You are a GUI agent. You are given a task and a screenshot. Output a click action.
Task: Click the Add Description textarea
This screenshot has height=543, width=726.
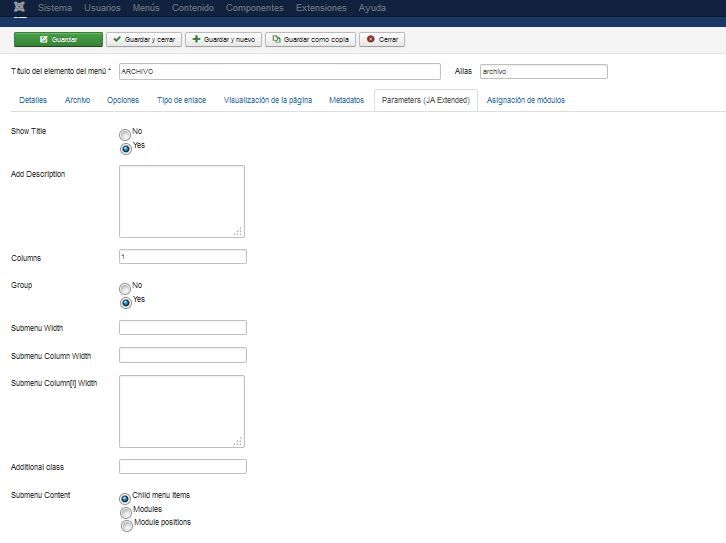182,201
